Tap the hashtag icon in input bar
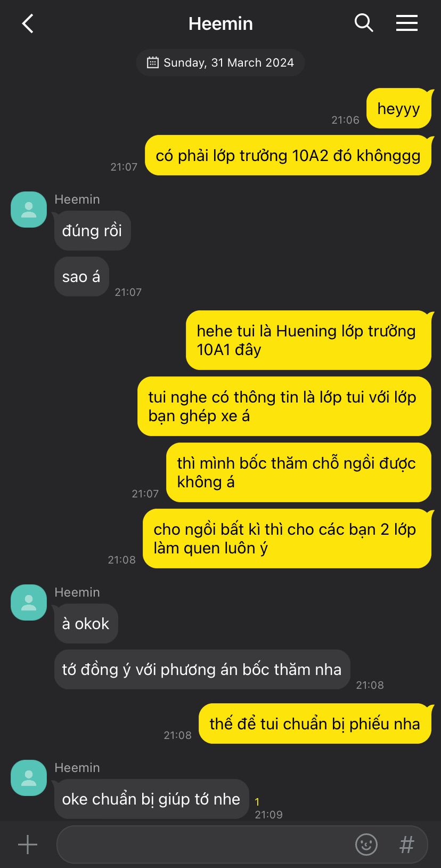The height and width of the screenshot is (868, 441). pos(407,845)
